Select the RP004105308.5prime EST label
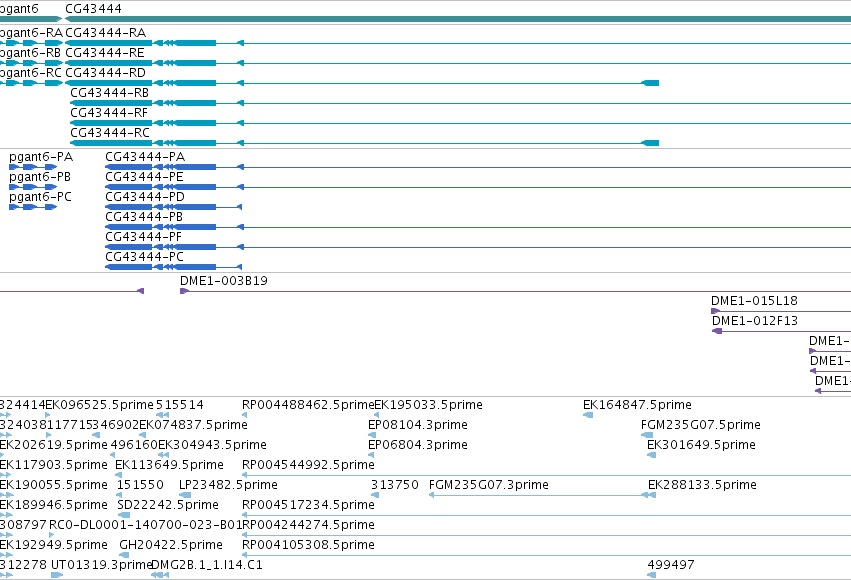Viewport: 851px width, 580px height. [x=308, y=545]
